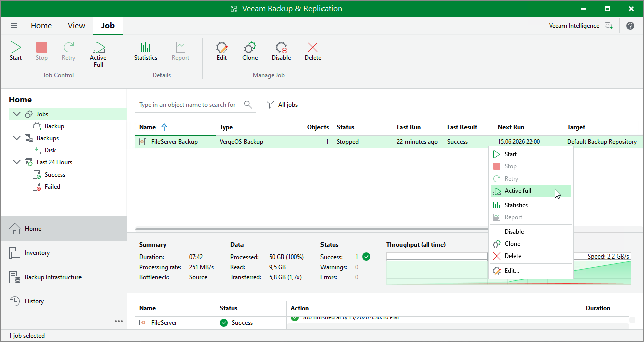The width and height of the screenshot is (644, 342).
Task: Choose Active full in context menu
Action: tap(531, 191)
